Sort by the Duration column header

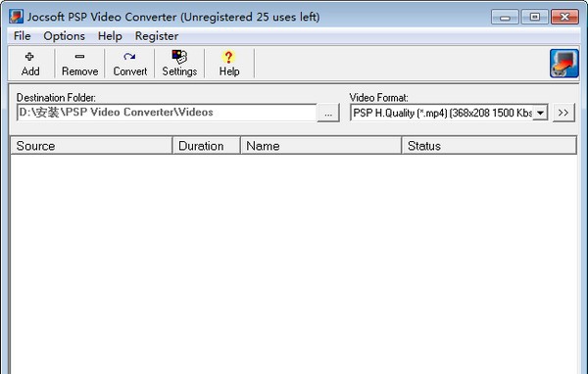(x=206, y=146)
